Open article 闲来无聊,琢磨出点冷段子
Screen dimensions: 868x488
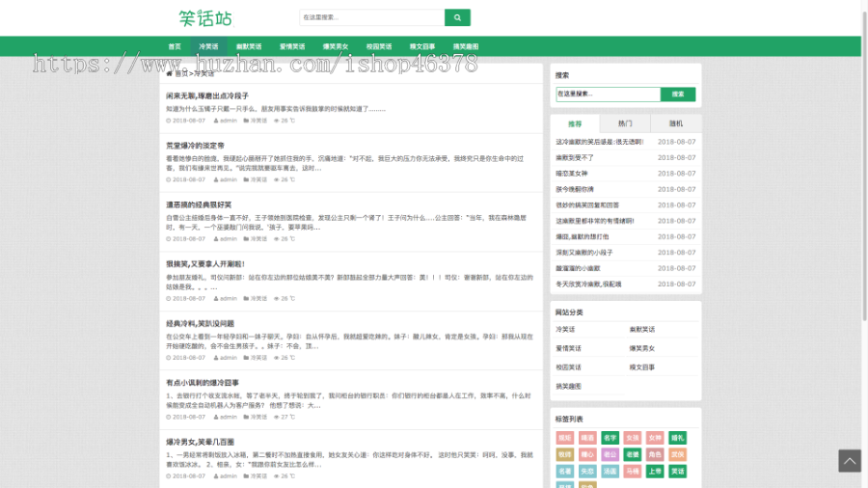click(207, 95)
